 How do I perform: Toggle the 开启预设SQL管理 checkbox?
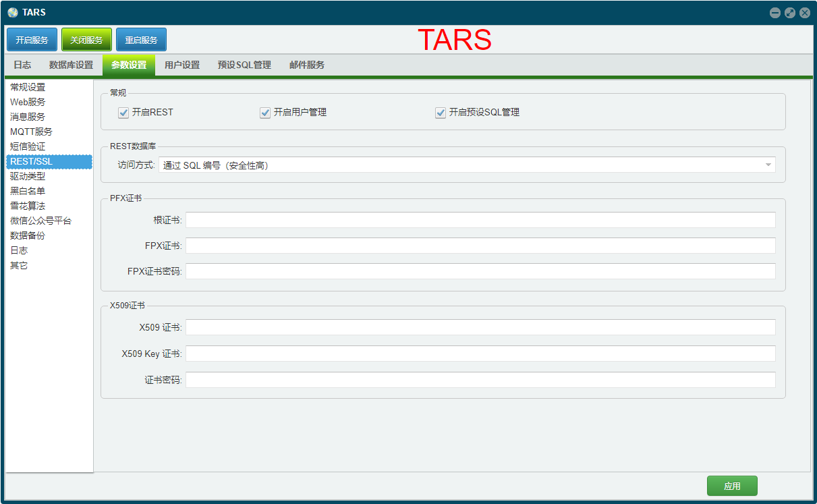441,113
